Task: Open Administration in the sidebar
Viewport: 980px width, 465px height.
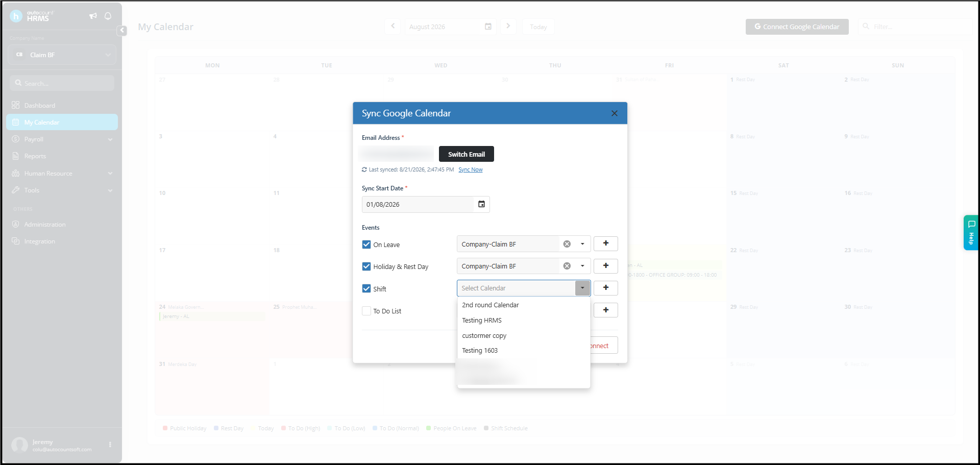Action: coord(62,225)
